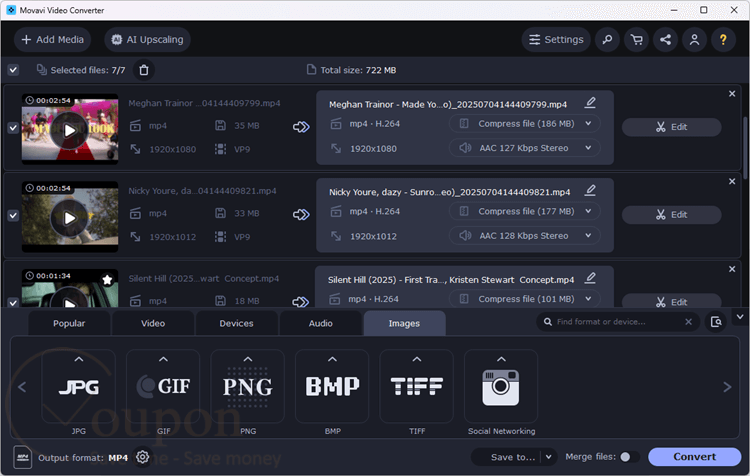
Task: Click the Find format or device search field
Action: click(617, 322)
